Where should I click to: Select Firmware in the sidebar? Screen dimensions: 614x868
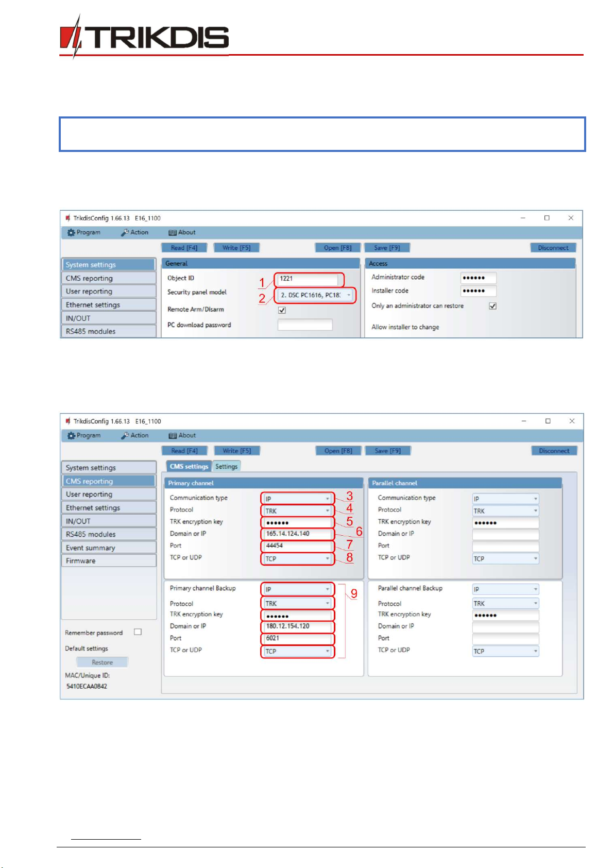tap(108, 560)
